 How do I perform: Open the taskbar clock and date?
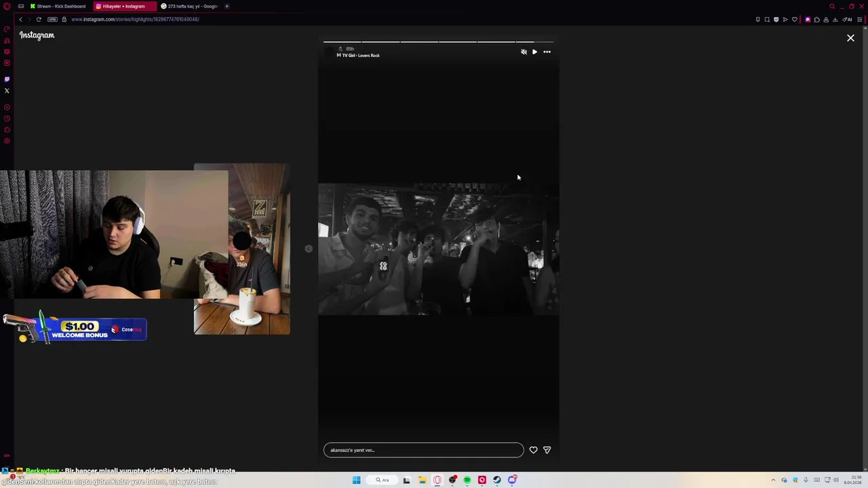[852, 480]
